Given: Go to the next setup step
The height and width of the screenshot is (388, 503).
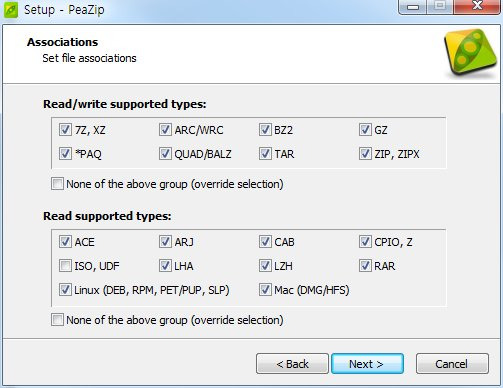Looking at the screenshot, I should pyautogui.click(x=367, y=364).
